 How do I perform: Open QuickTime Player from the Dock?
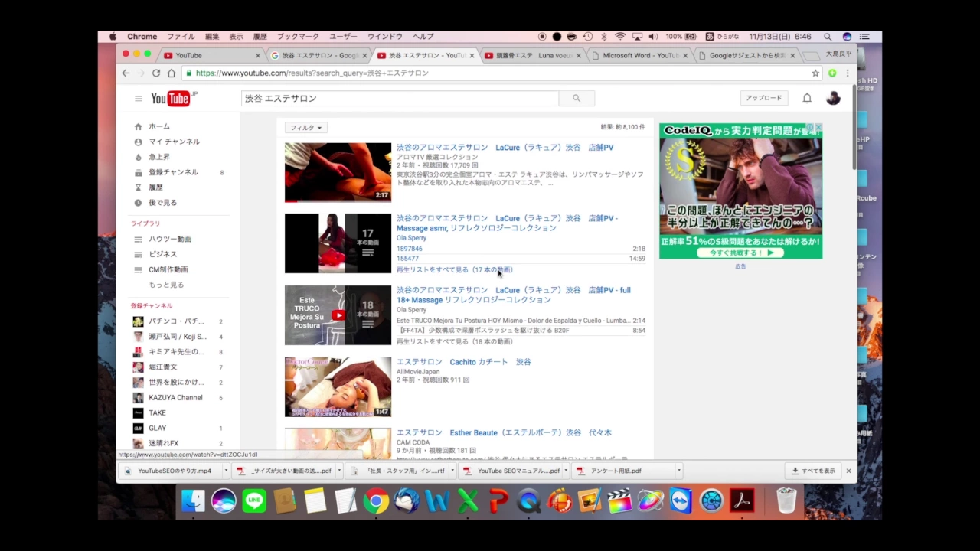528,500
